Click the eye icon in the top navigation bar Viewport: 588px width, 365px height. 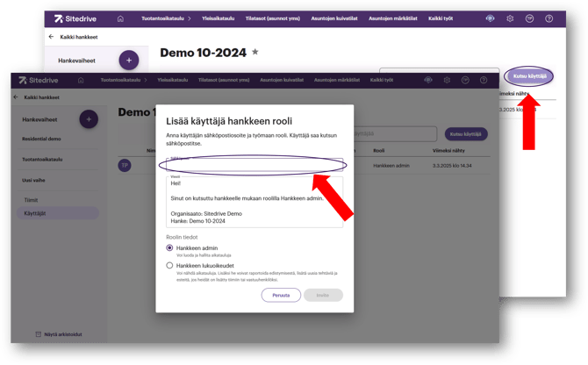point(490,18)
